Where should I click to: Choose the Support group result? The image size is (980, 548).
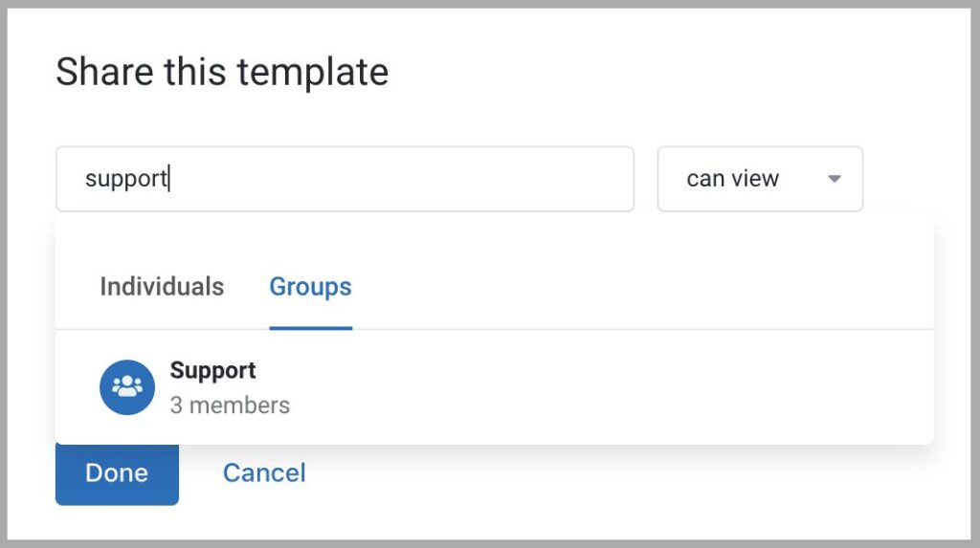(495, 387)
